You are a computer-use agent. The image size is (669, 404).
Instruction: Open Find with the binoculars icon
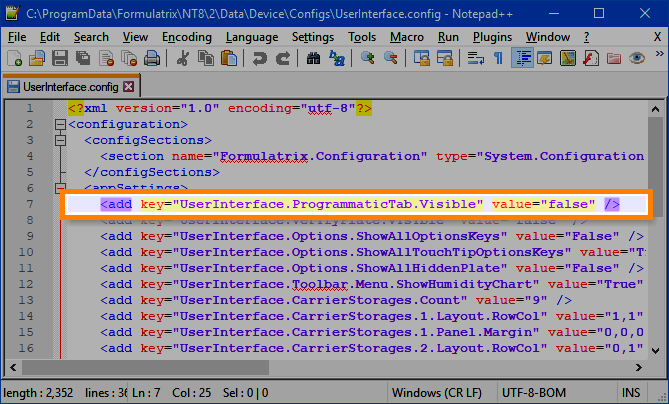[x=311, y=59]
